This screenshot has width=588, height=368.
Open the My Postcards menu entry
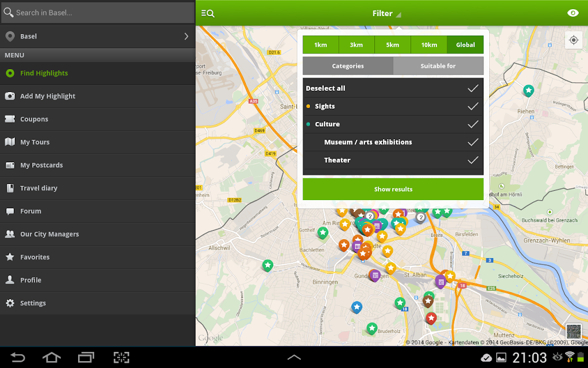pos(98,165)
